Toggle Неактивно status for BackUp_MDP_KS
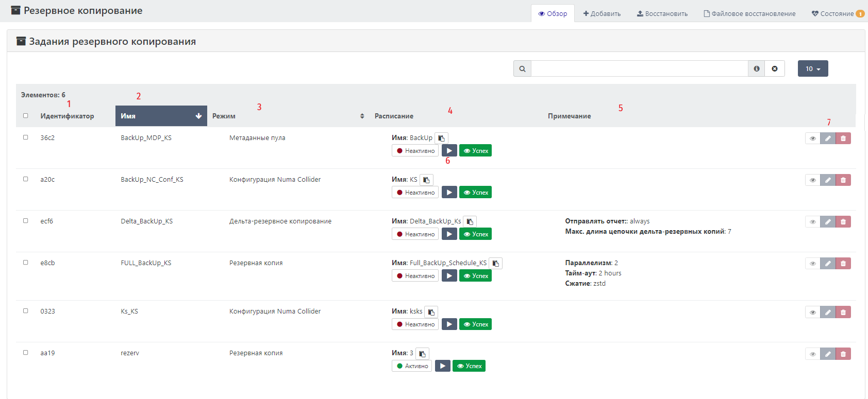868x399 pixels. click(415, 151)
